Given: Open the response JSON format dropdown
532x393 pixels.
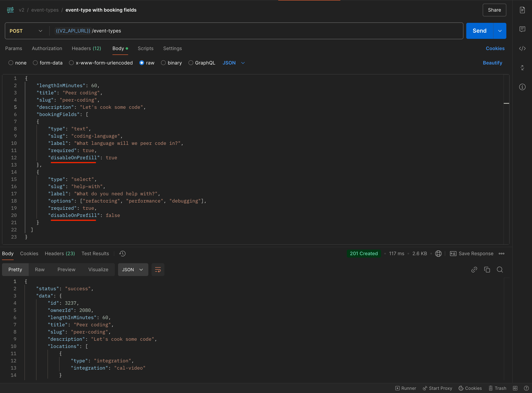Looking at the screenshot, I should pos(133,270).
